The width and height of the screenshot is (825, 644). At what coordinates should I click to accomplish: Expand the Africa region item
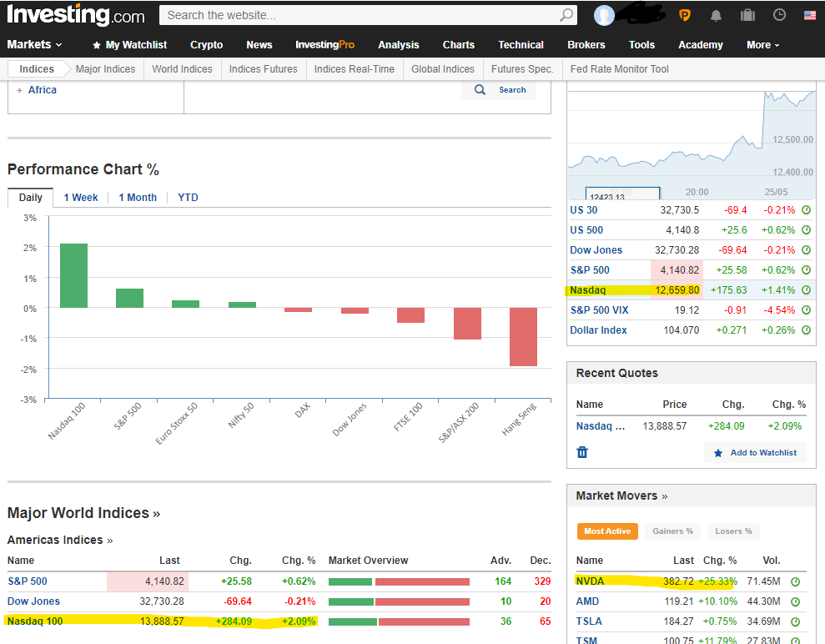click(x=42, y=90)
